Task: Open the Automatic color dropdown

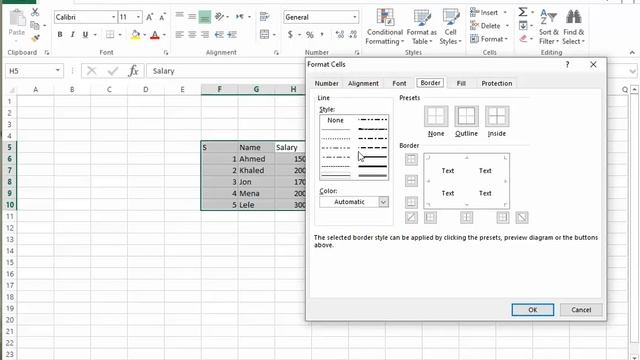Action: click(x=354, y=202)
